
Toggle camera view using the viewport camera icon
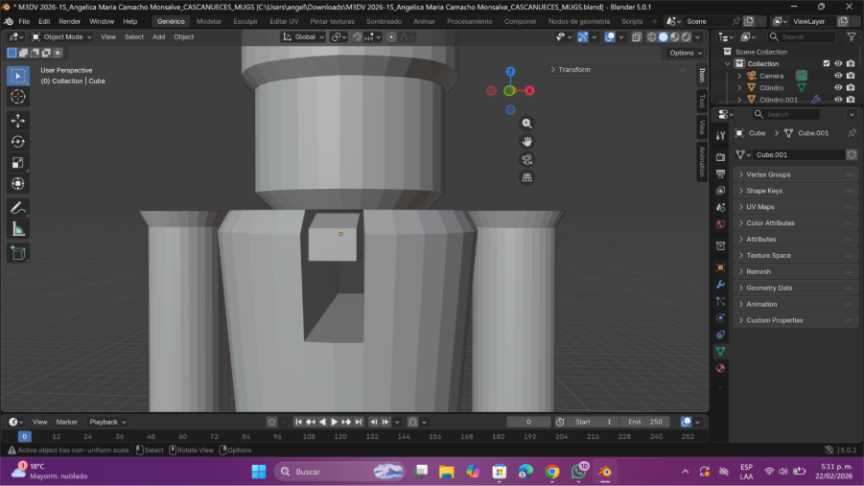[x=527, y=159]
